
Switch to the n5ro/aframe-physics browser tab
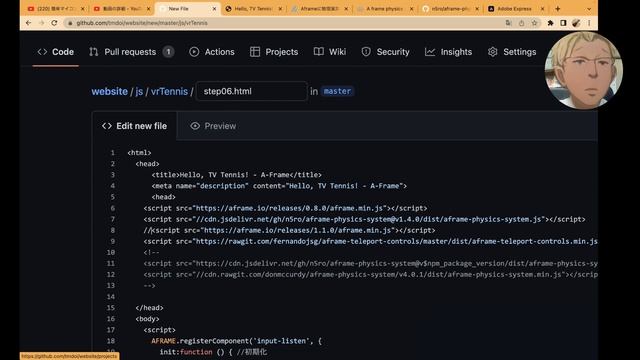pyautogui.click(x=451, y=9)
